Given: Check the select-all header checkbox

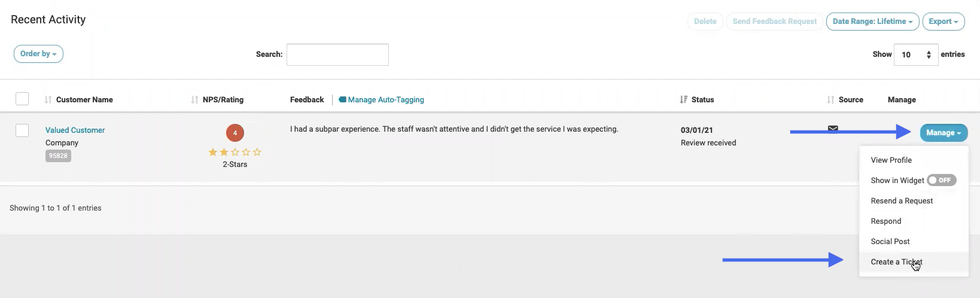Looking at the screenshot, I should click(22, 99).
